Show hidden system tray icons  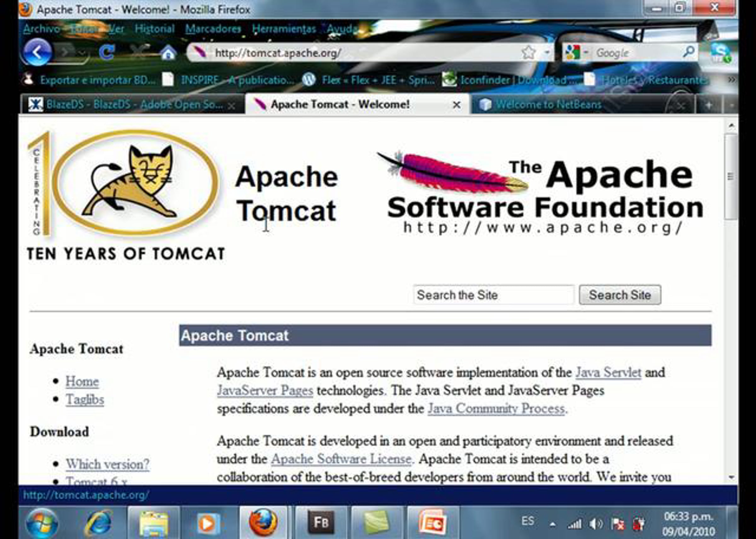click(x=553, y=525)
